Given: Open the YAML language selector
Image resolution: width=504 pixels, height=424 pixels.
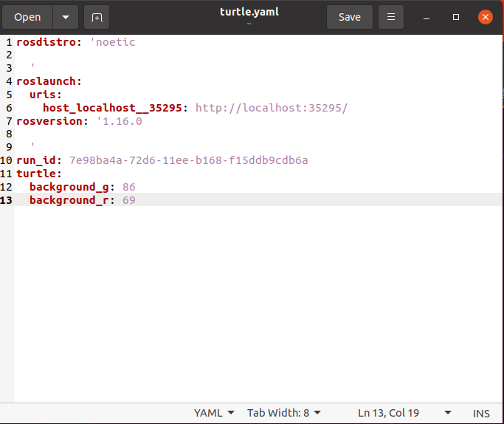Looking at the screenshot, I should [214, 413].
